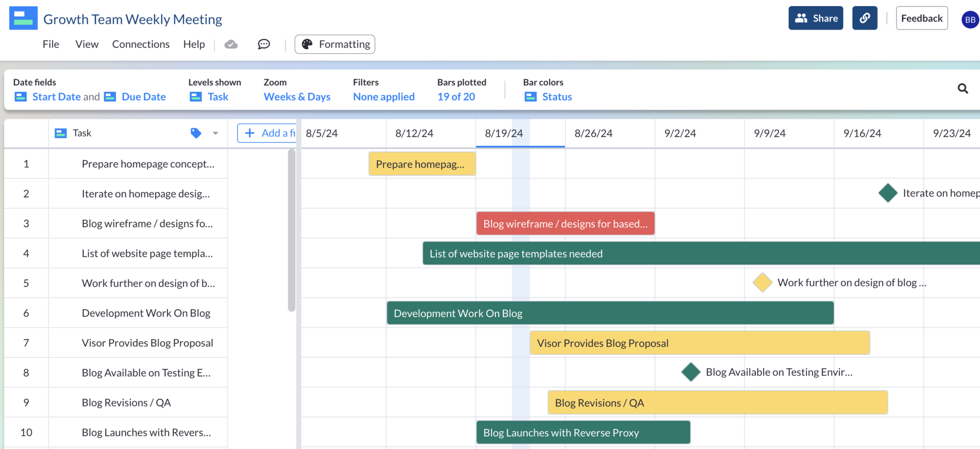
Task: Click the search magnifier in the Gantt toolbar
Action: [x=963, y=88]
